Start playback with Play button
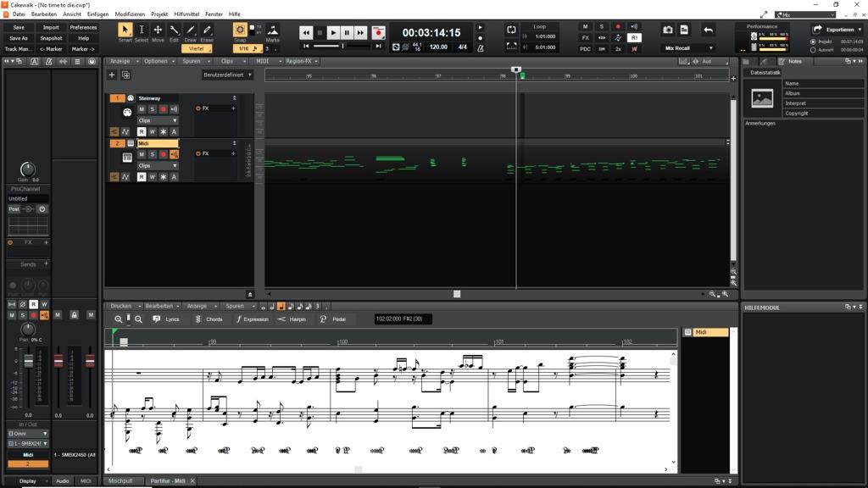Image resolution: width=868 pixels, height=488 pixels. (333, 33)
